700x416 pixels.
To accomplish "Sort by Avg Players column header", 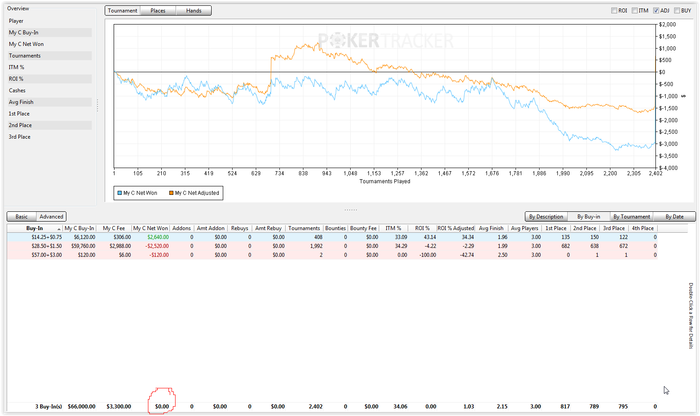I will pyautogui.click(x=525, y=228).
